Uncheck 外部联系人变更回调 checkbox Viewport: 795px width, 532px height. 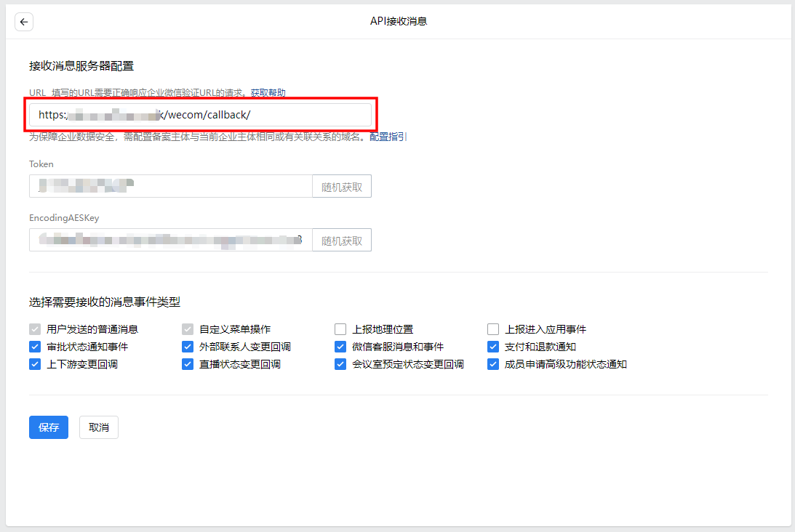[188, 347]
